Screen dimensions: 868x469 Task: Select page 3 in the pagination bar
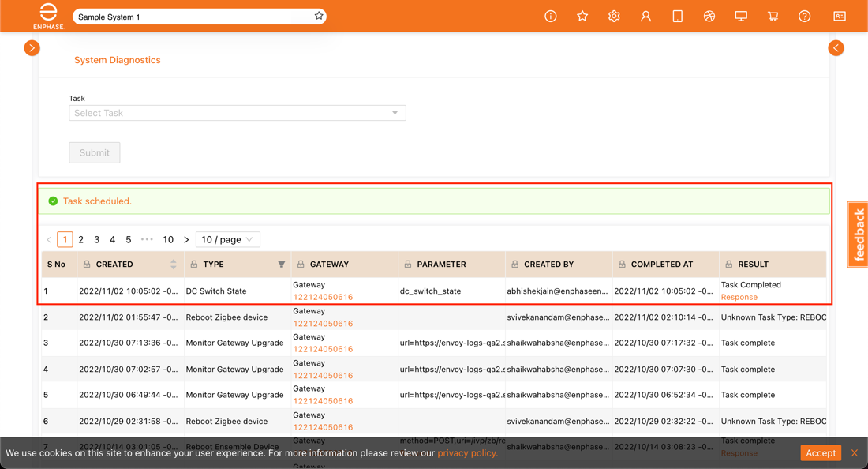coord(96,239)
